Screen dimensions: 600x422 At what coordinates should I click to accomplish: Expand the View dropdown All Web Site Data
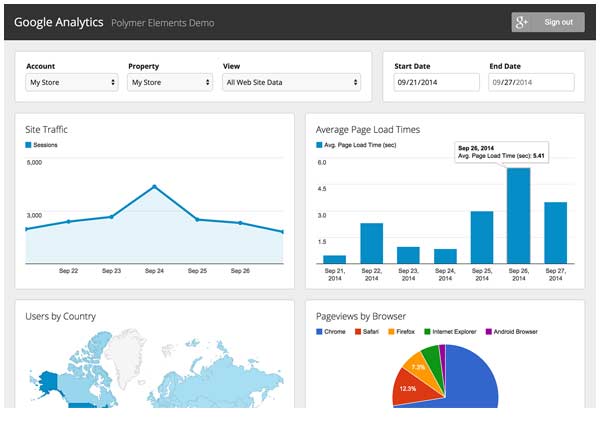(292, 82)
